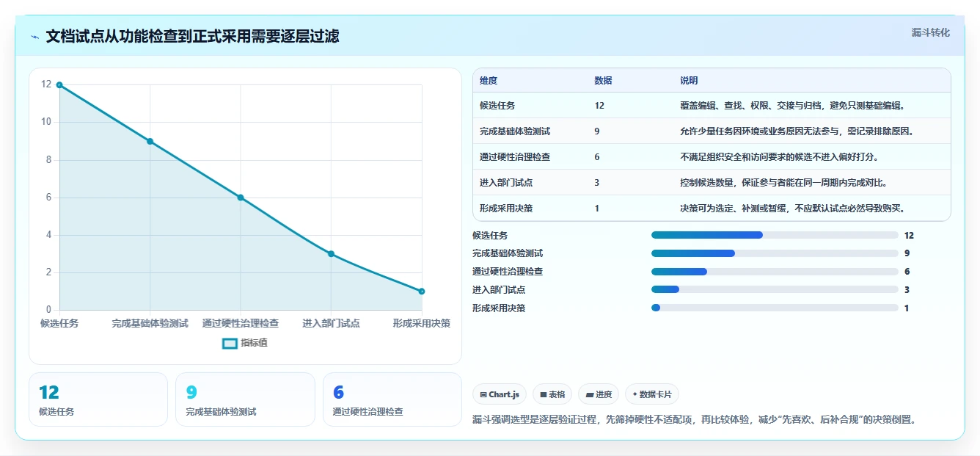Click the icon in the 表格 chip
This screenshot has height=456, width=980.
click(x=544, y=394)
